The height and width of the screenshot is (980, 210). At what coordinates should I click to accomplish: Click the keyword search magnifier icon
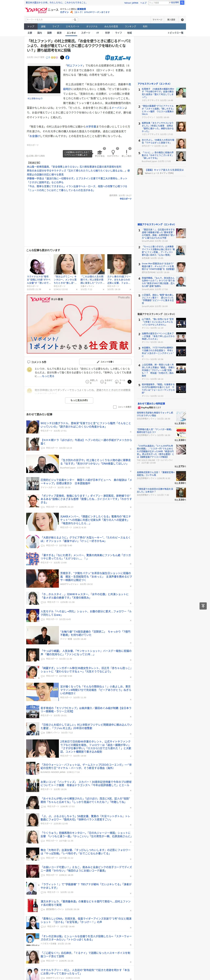(75, 20)
